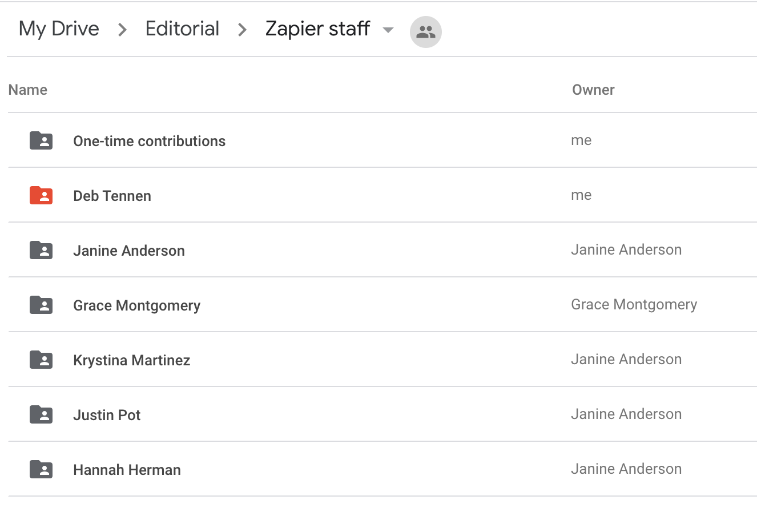Image resolution: width=757 pixels, height=532 pixels.
Task: Click the shared people icon beside Zapier staff
Action: point(426,32)
